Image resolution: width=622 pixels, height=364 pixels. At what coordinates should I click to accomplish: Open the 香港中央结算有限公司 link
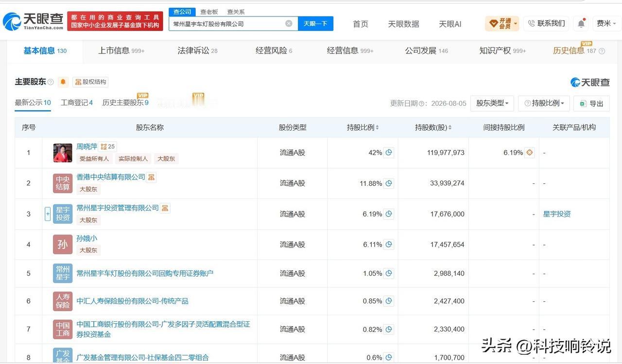[111, 177]
